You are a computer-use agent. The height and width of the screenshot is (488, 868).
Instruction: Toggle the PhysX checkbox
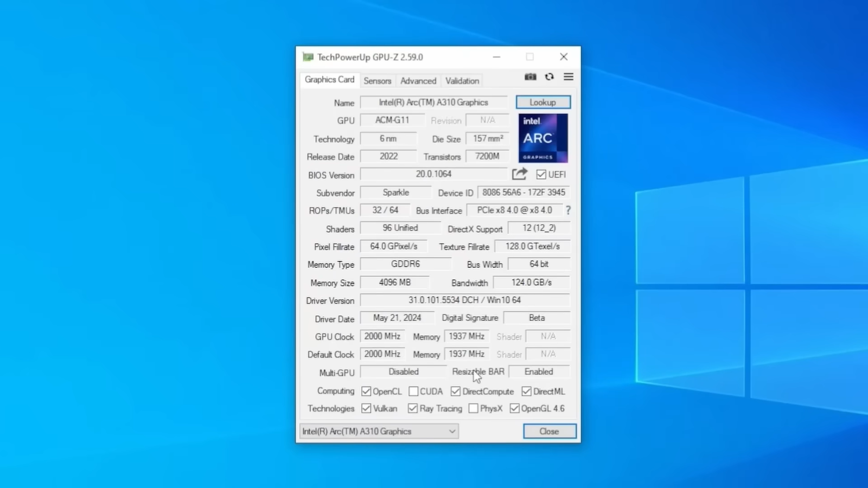(x=473, y=408)
